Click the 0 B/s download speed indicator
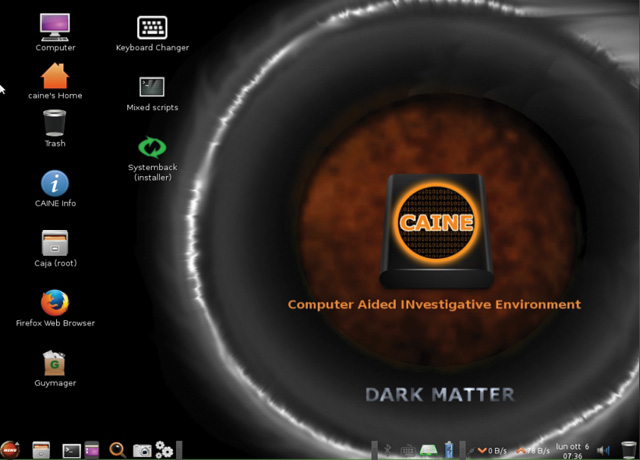Image resolution: width=640 pixels, height=460 pixels. tap(492, 451)
